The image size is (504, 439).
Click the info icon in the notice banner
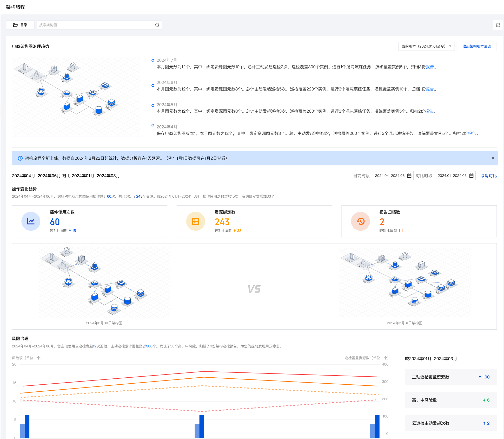tap(20, 158)
